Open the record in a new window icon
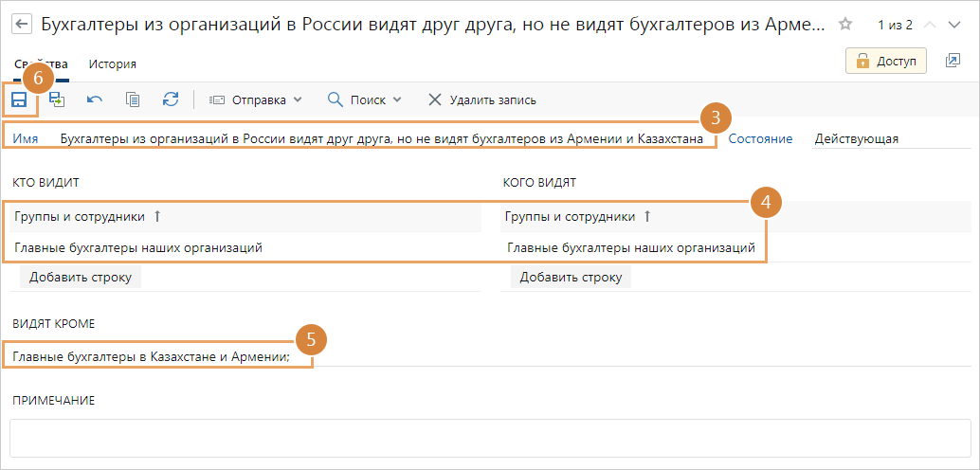The height and width of the screenshot is (470, 980). 953,62
